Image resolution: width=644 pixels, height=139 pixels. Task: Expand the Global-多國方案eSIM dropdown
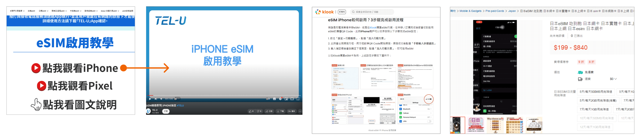click(x=110, y=11)
